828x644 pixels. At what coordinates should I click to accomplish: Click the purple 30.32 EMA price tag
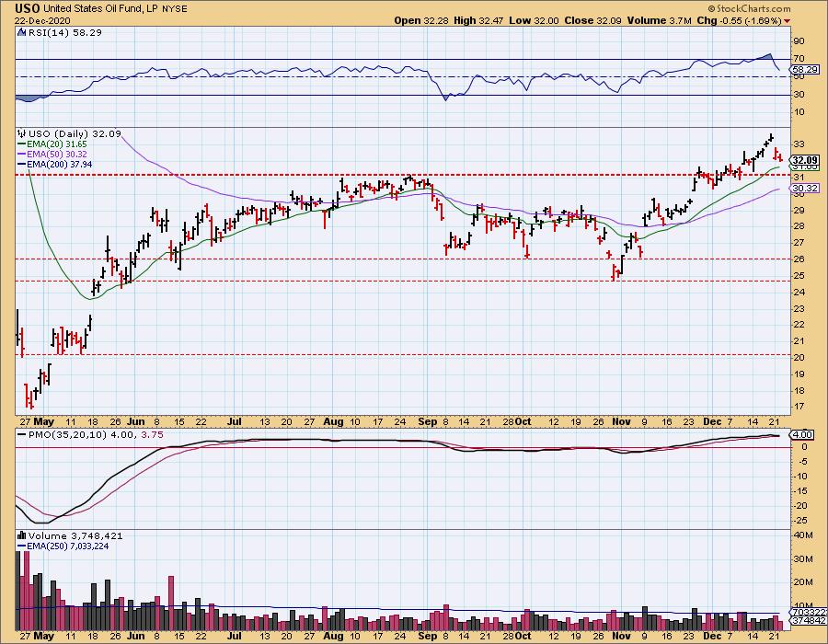pyautogui.click(x=804, y=188)
